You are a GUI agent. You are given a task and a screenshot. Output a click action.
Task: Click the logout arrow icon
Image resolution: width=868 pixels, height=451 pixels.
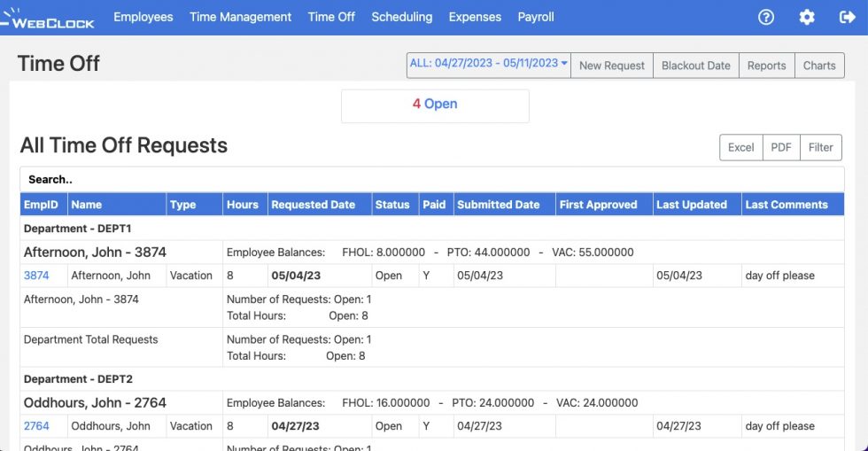click(x=845, y=17)
